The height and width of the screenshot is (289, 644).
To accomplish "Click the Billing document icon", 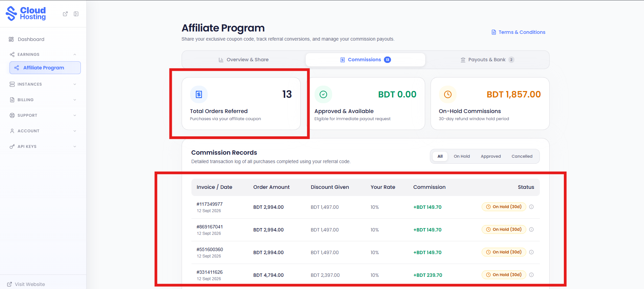I will [x=12, y=100].
